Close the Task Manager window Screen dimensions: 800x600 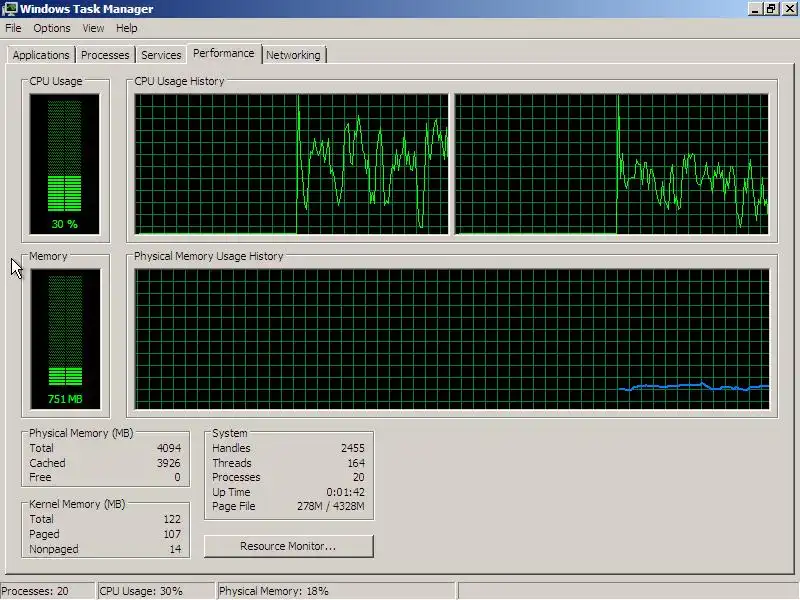pyautogui.click(x=789, y=9)
